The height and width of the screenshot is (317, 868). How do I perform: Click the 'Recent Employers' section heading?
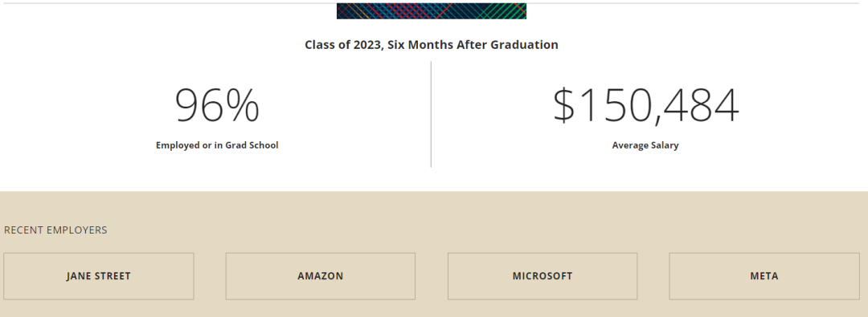(x=55, y=230)
